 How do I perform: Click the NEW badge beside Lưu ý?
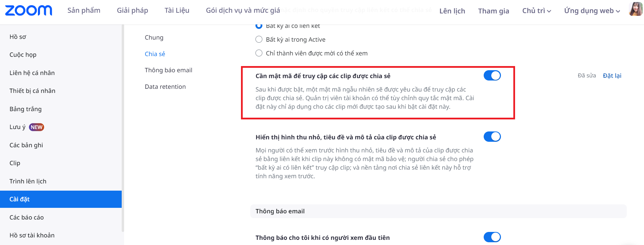click(x=37, y=127)
